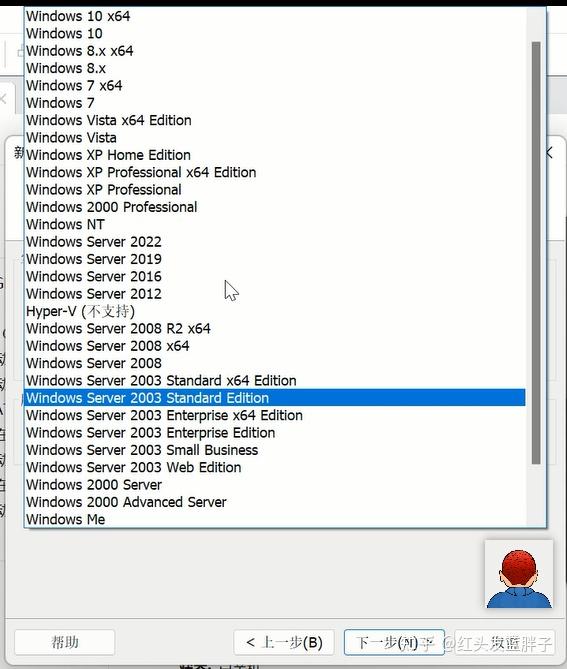The height and width of the screenshot is (669, 567).
Task: Select Windows Server 2008 R2 x64
Action: pos(275,329)
